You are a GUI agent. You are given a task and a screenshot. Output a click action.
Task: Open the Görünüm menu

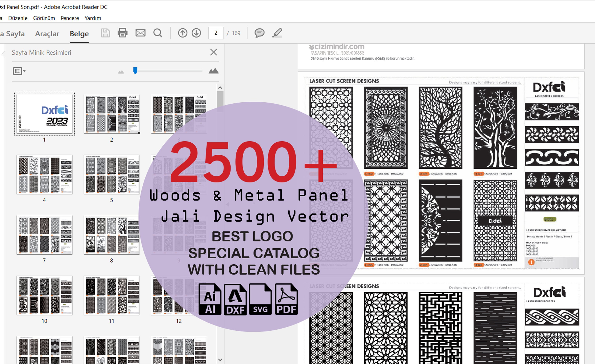[x=44, y=18]
